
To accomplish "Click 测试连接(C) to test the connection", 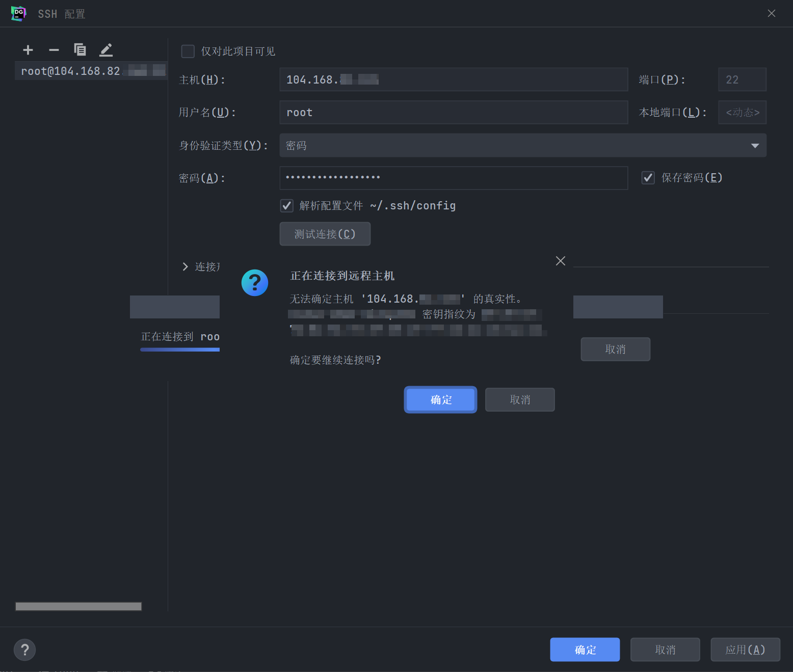I will pyautogui.click(x=325, y=233).
